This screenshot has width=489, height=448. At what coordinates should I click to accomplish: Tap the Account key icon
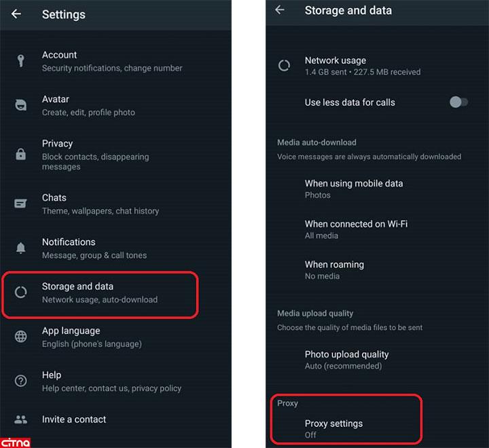[21, 61]
